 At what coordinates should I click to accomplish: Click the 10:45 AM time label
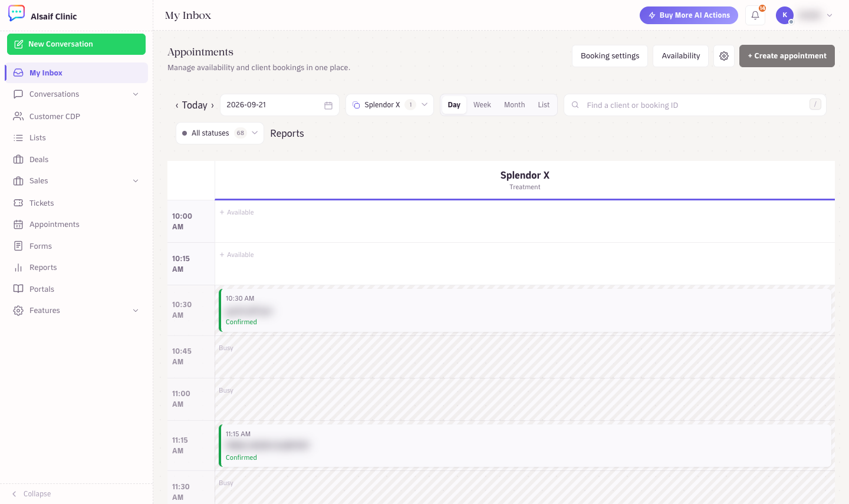(x=182, y=357)
